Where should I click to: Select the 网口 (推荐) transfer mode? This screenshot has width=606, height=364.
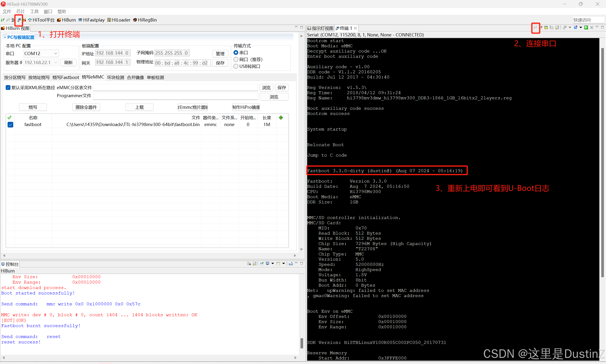coord(248,59)
